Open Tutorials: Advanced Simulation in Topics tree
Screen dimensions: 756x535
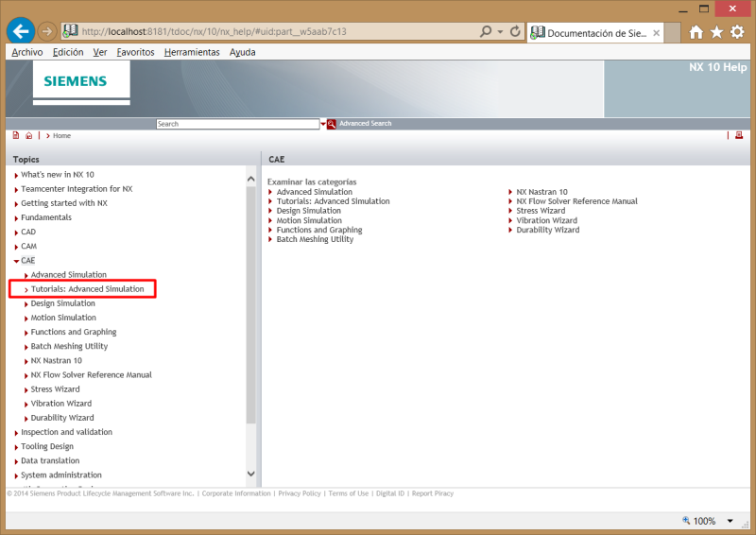[x=87, y=289]
